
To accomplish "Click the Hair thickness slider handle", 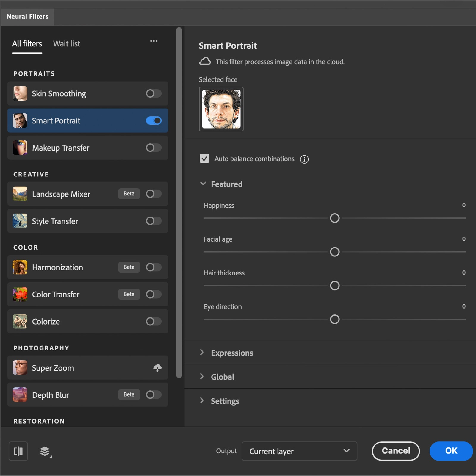I will 335,286.
